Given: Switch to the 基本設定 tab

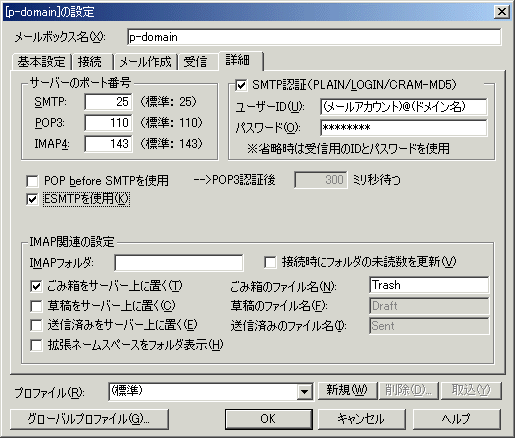Looking at the screenshot, I should coord(41,62).
